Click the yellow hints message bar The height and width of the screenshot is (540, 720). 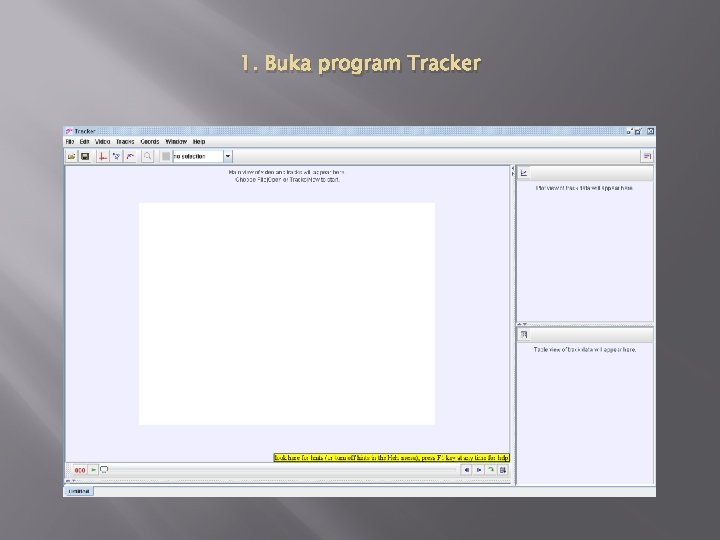pos(392,458)
